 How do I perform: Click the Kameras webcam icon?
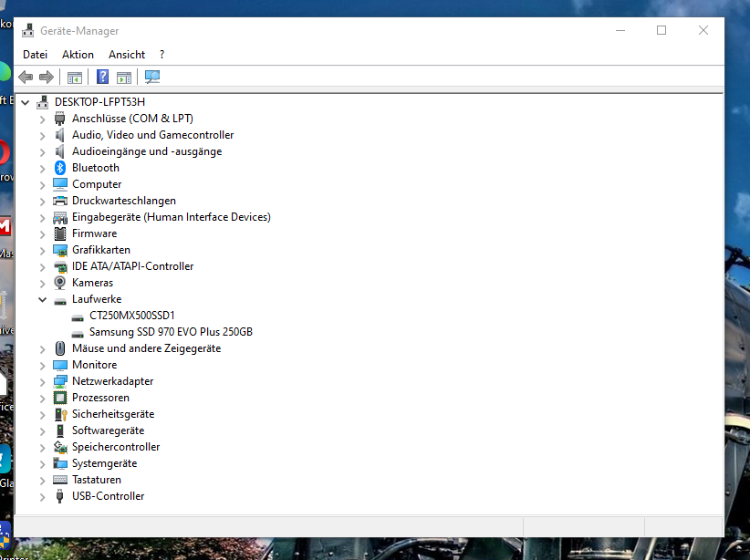pos(60,283)
